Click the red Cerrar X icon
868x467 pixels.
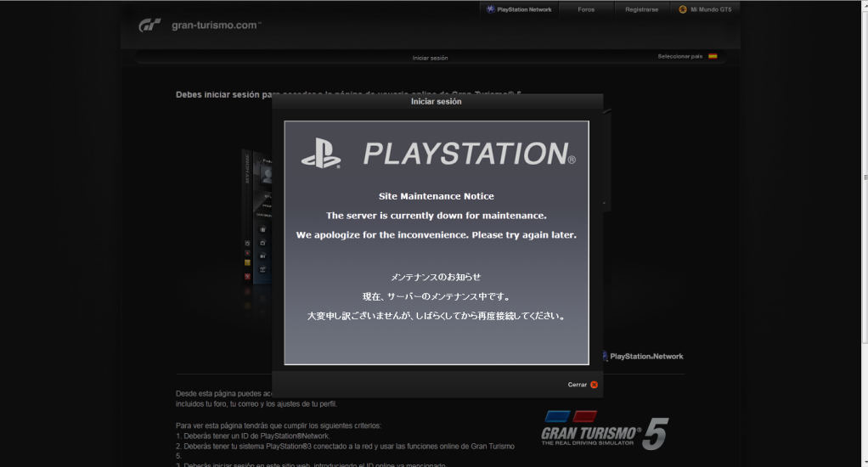coord(594,385)
